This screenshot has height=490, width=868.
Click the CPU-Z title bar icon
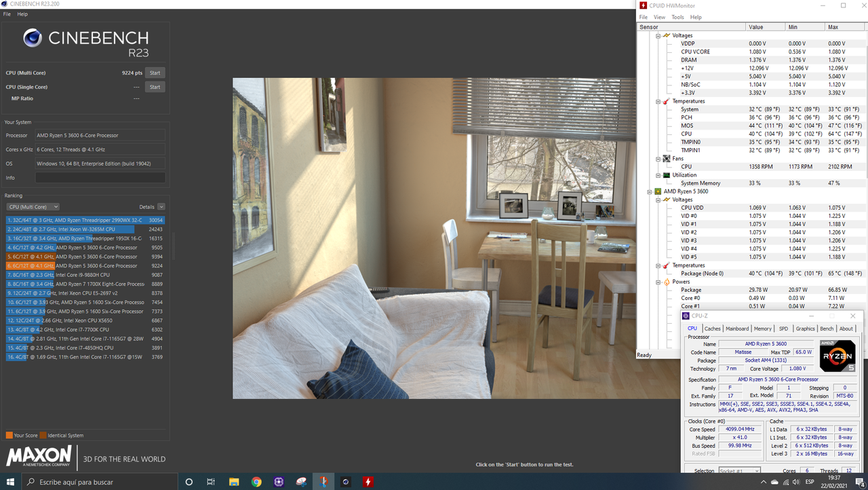click(x=686, y=316)
